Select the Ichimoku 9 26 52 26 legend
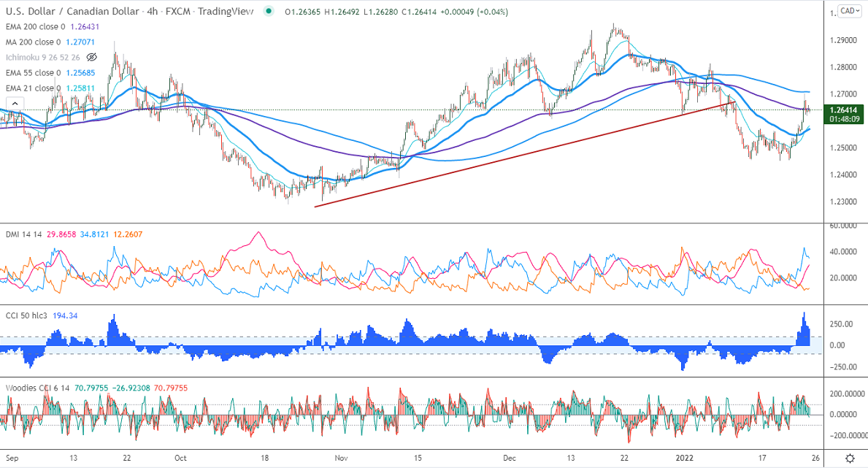The image size is (868, 468). pos(42,57)
